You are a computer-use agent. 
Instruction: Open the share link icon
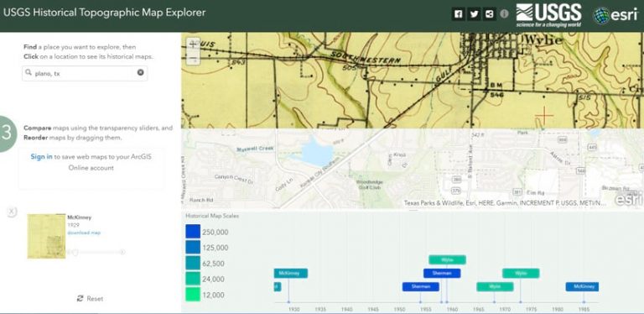[x=489, y=14]
